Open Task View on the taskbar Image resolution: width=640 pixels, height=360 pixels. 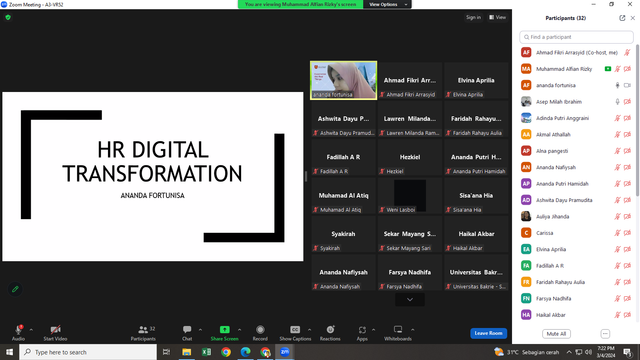[167, 352]
